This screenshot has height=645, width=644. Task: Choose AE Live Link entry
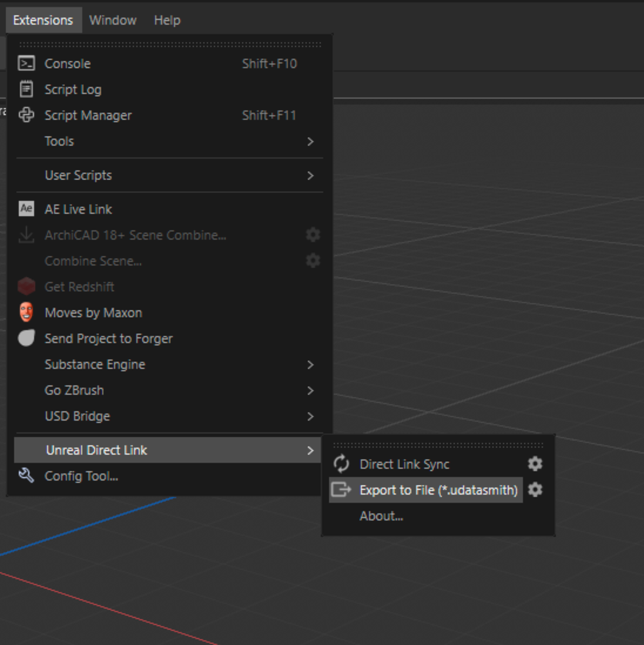pyautogui.click(x=78, y=209)
